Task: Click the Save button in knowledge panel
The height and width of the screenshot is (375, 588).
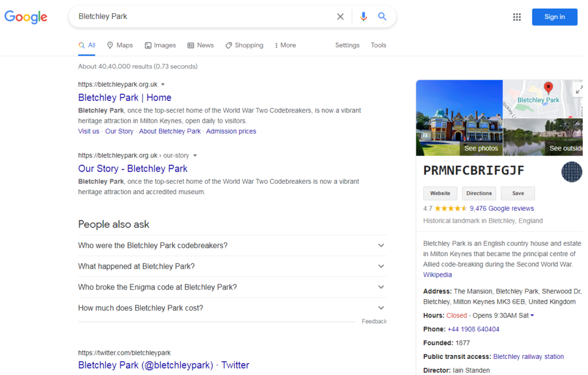Action: coord(518,194)
